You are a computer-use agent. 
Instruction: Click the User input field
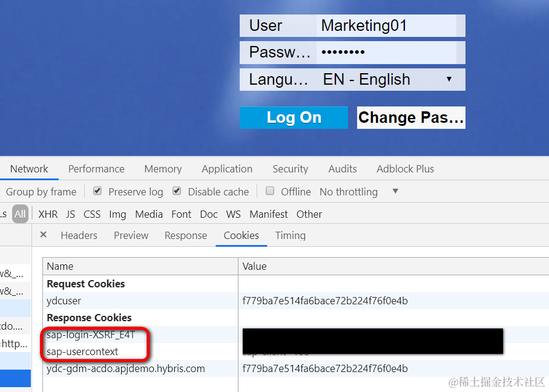click(387, 25)
